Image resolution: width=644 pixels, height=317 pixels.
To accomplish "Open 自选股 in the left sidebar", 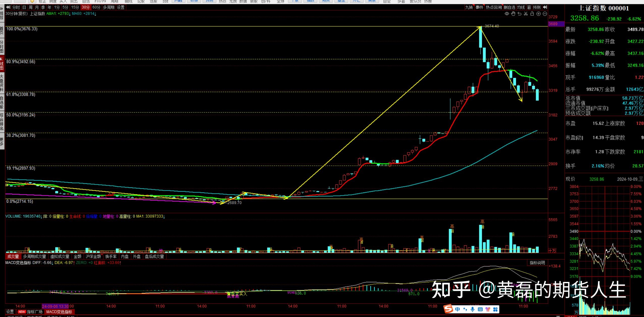I will [x=2, y=102].
